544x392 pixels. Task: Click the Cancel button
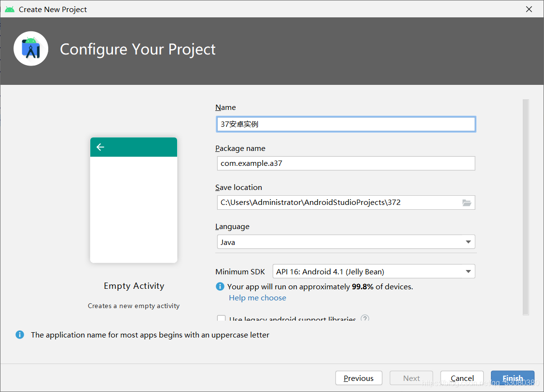point(462,378)
